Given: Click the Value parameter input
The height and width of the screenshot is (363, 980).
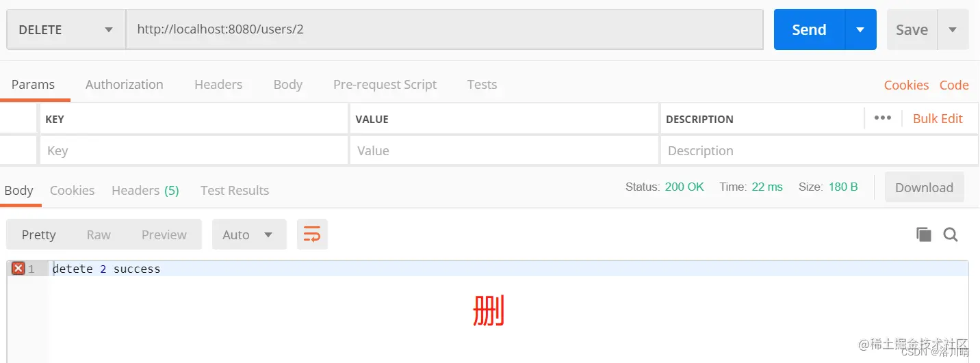Looking at the screenshot, I should [x=504, y=150].
